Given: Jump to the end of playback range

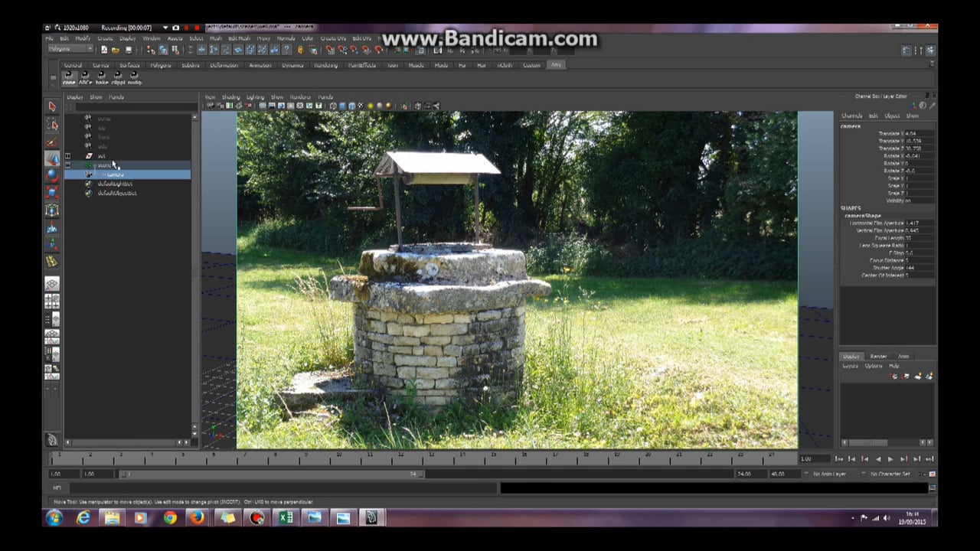Looking at the screenshot, I should (x=929, y=459).
